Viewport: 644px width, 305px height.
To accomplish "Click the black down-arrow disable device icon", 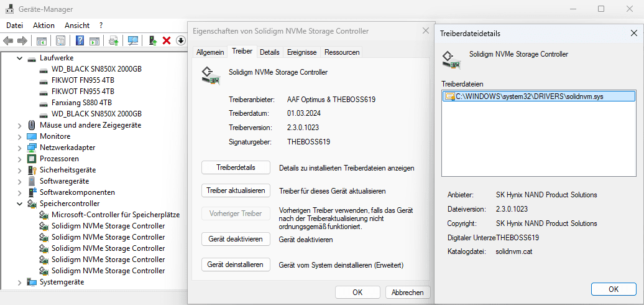I will [x=180, y=40].
